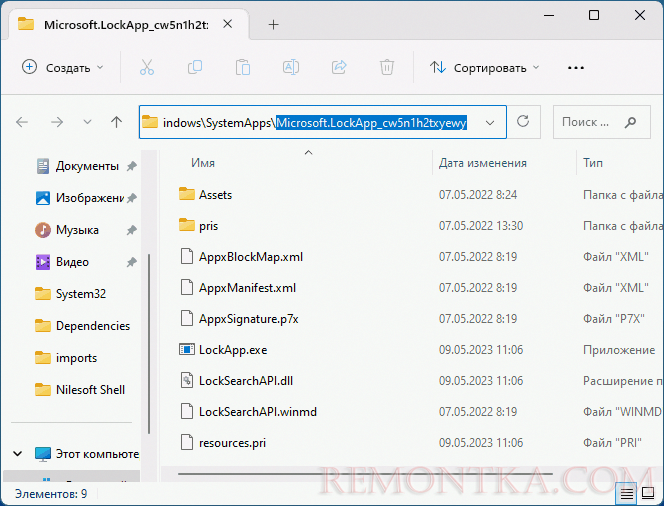The image size is (664, 506).
Task: Click the pris folder icon
Action: click(187, 225)
